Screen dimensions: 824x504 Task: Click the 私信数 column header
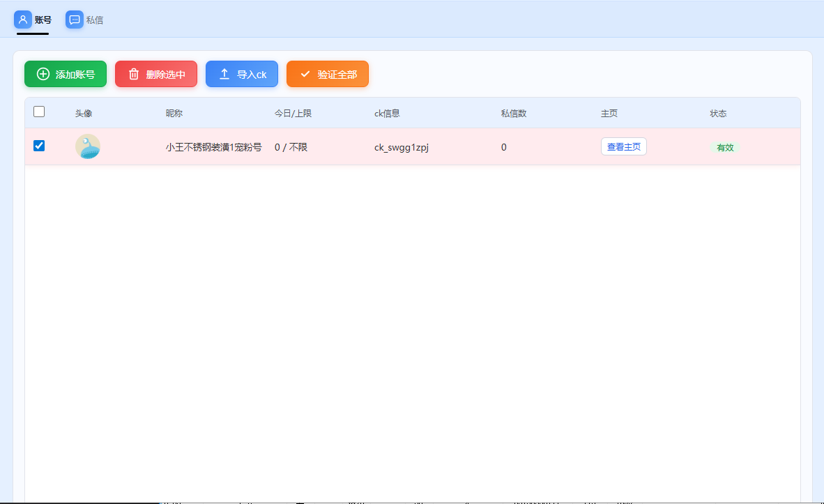514,114
